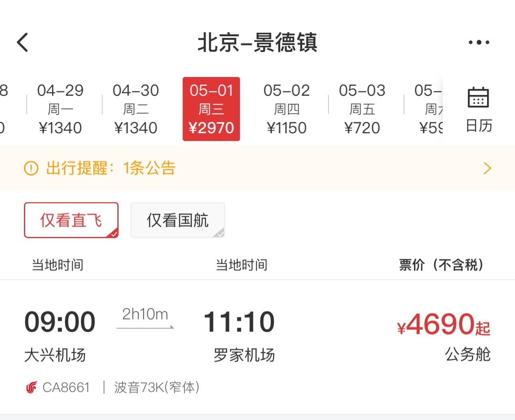Tap the 11:10 arrival time
The height and width of the screenshot is (420, 515).
pyautogui.click(x=239, y=322)
